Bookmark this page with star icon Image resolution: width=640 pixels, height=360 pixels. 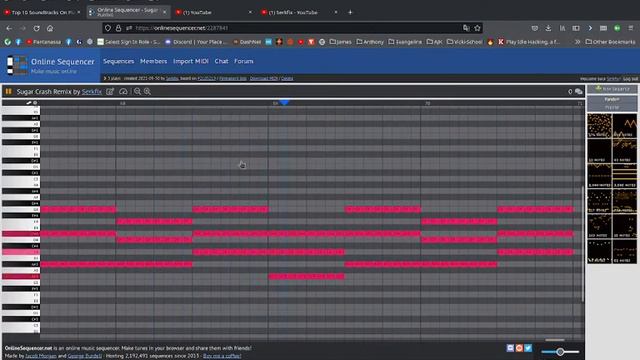point(478,28)
